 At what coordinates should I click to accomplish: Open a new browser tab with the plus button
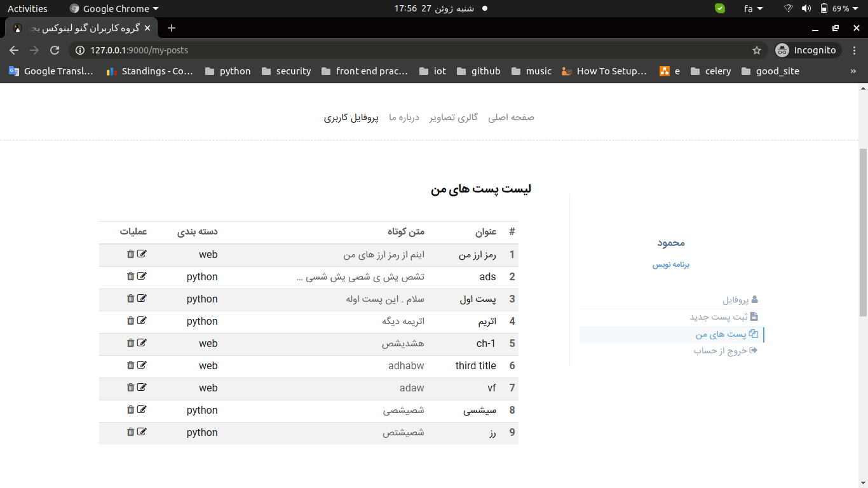point(171,28)
